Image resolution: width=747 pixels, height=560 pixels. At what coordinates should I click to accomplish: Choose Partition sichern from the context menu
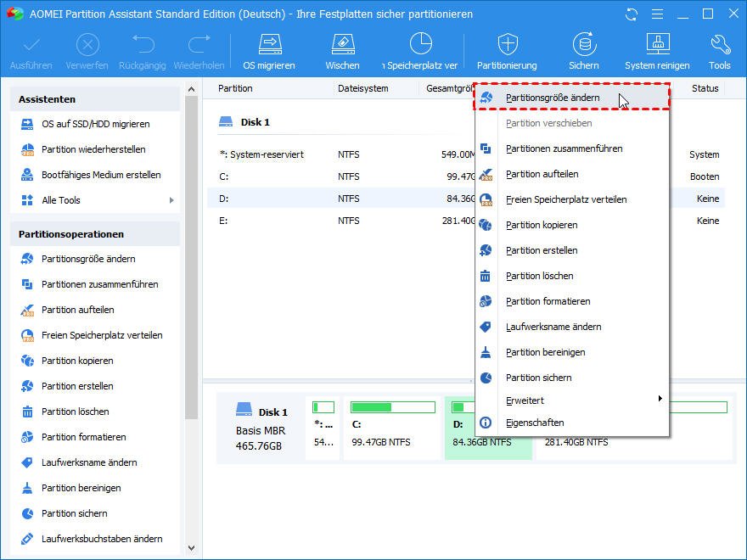pos(573,378)
